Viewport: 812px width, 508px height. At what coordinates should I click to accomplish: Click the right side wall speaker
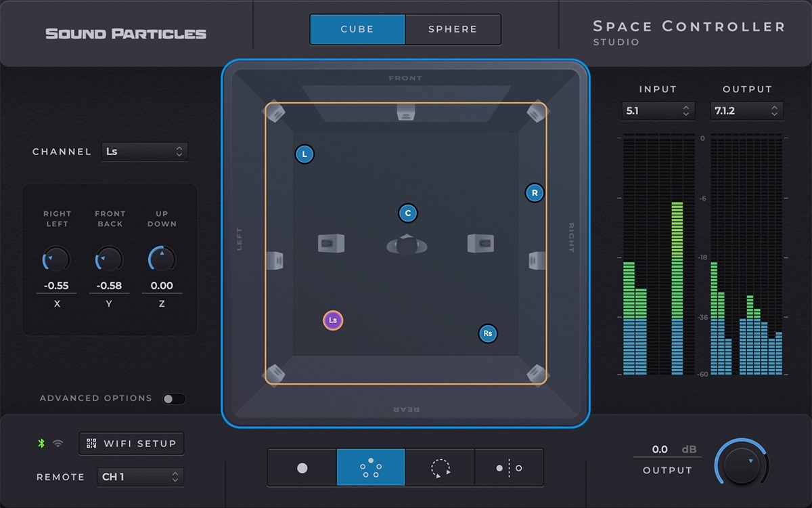point(537,260)
